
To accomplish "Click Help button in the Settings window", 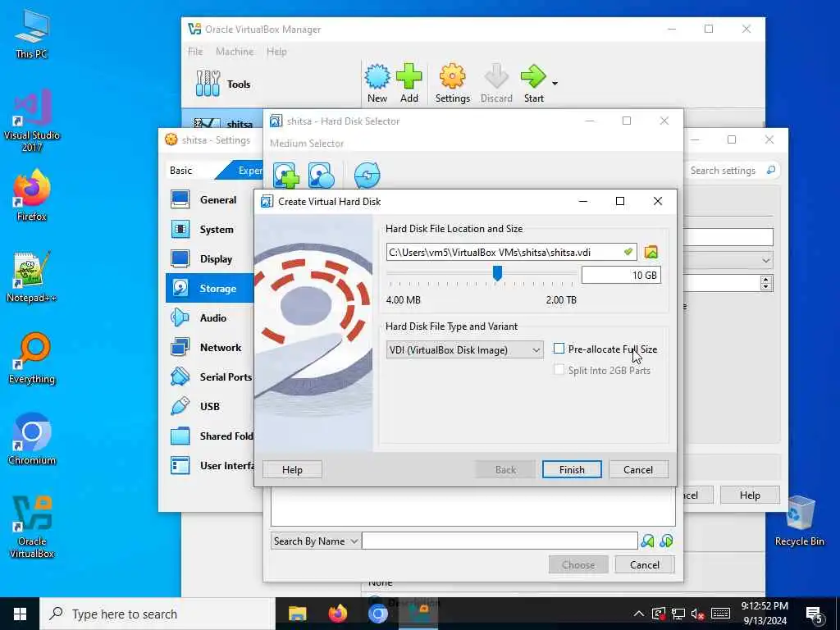I will click(x=750, y=495).
